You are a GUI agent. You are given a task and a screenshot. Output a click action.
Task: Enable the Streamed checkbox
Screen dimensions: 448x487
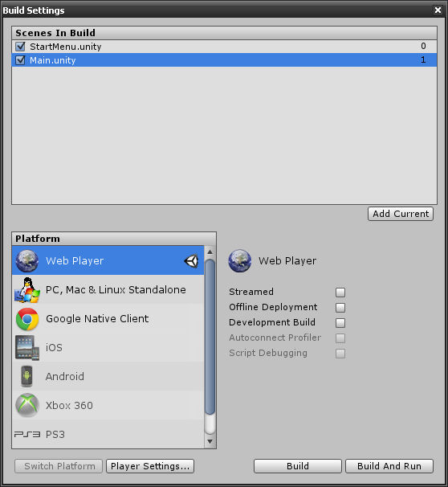340,293
